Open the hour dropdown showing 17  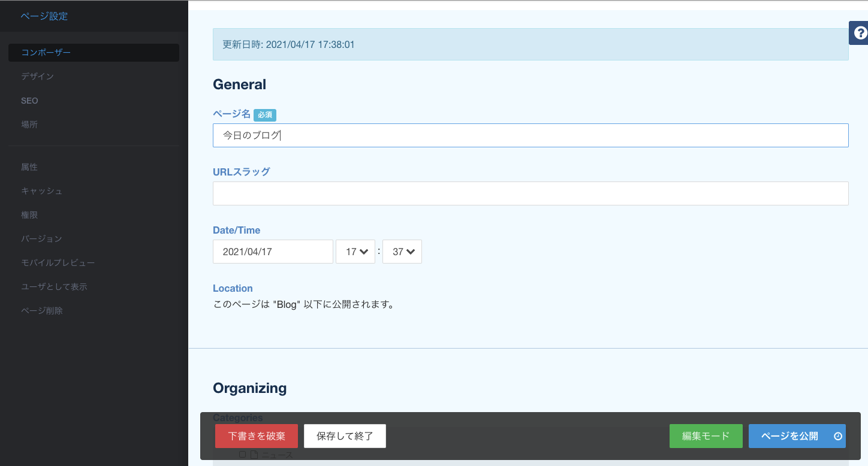tap(355, 252)
